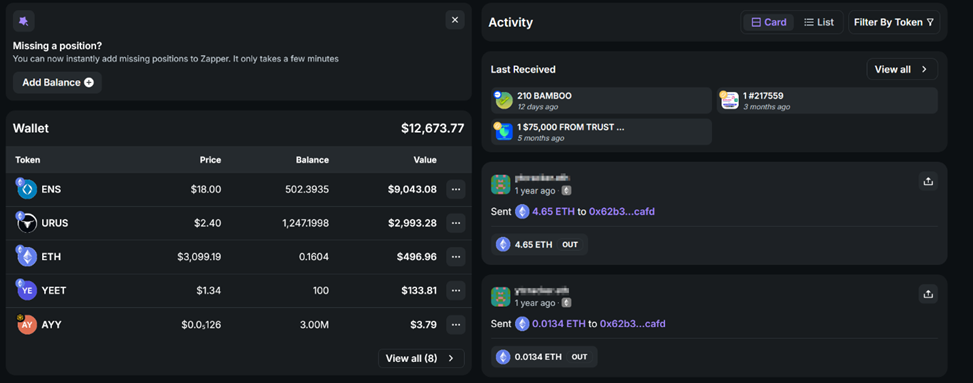Click the 0.0134 ETH OUT chip
973x383 pixels.
544,356
